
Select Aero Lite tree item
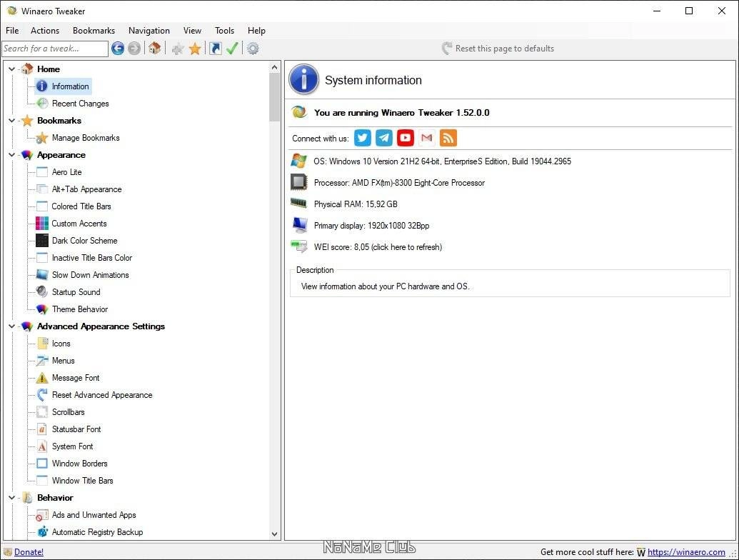tap(66, 172)
